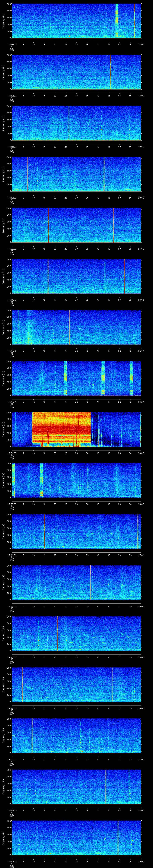The width and height of the screenshot is (153, 868).
Task: Select the red line near 15 s in the 17:26:00 panel
Action: (44, 531)
